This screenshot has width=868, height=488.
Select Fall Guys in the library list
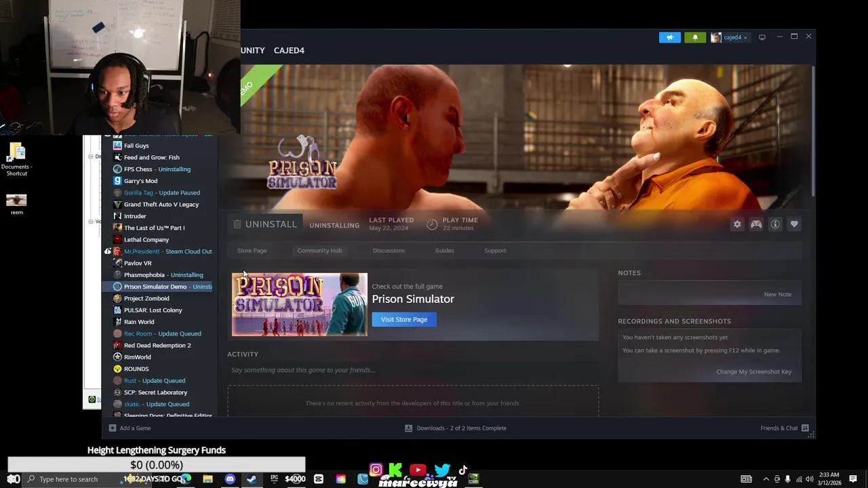coord(136,146)
